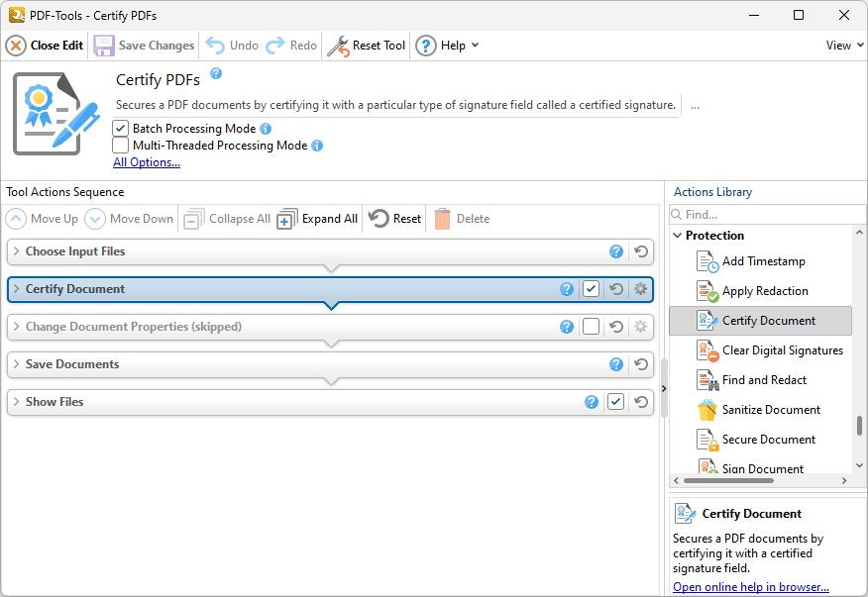Reset the Change Document Properties step
The height and width of the screenshot is (597, 868).
(616, 327)
